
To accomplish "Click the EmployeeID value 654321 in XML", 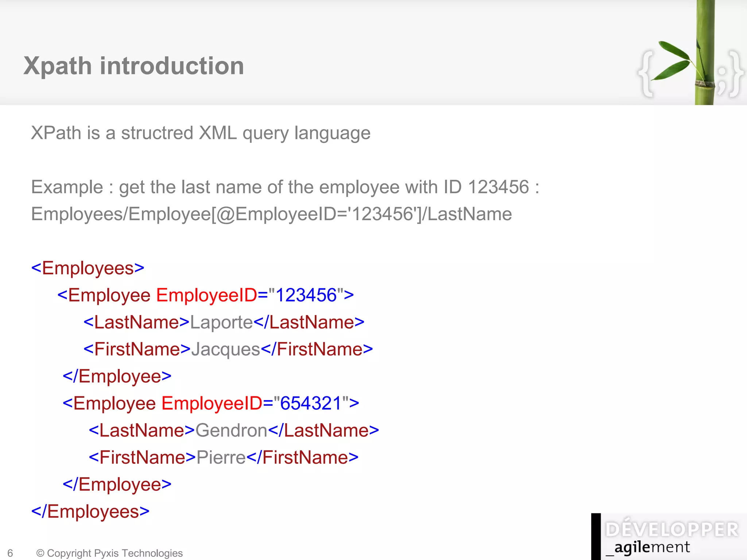I will click(x=311, y=403).
